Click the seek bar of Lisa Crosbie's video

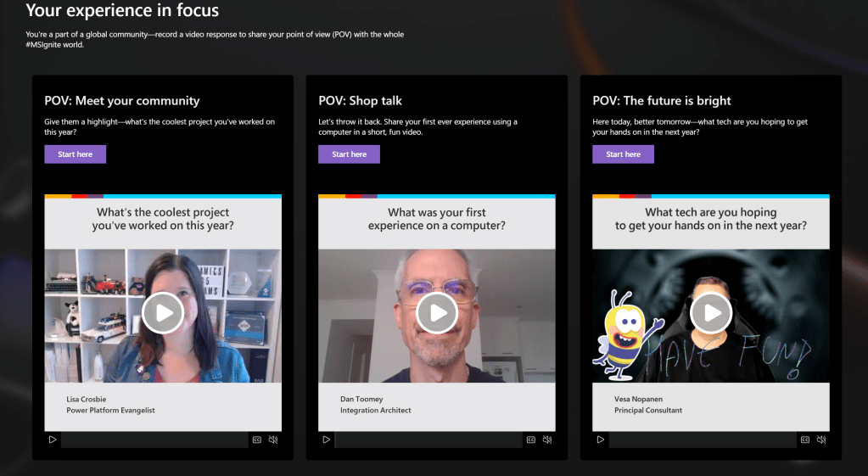(x=154, y=440)
